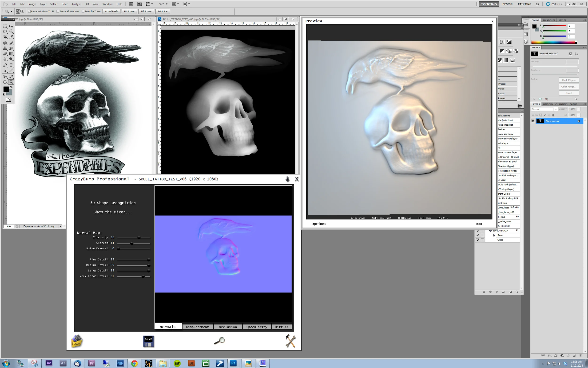Toggle Quick Mask mode button

(8, 100)
